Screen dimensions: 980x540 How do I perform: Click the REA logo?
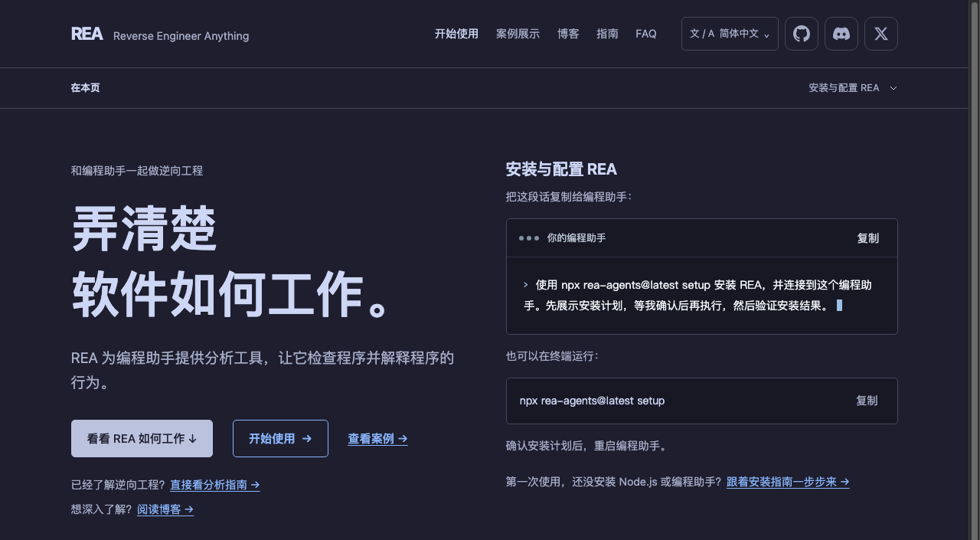click(87, 34)
